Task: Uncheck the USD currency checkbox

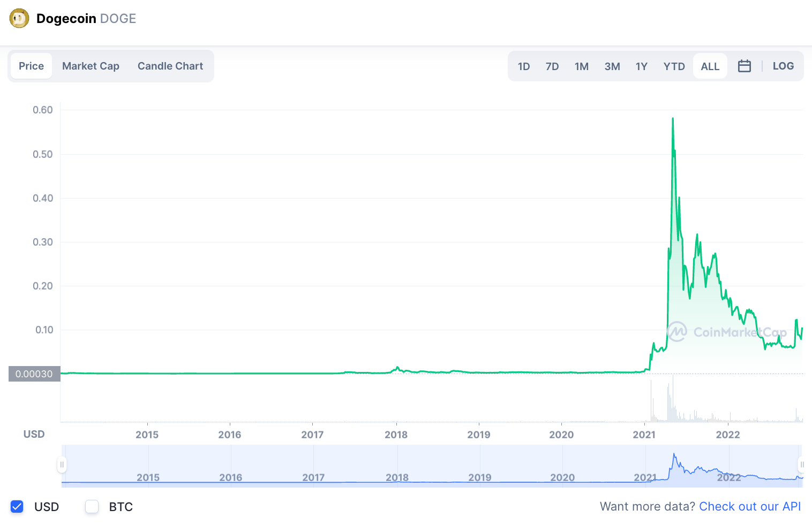Action: click(x=17, y=506)
